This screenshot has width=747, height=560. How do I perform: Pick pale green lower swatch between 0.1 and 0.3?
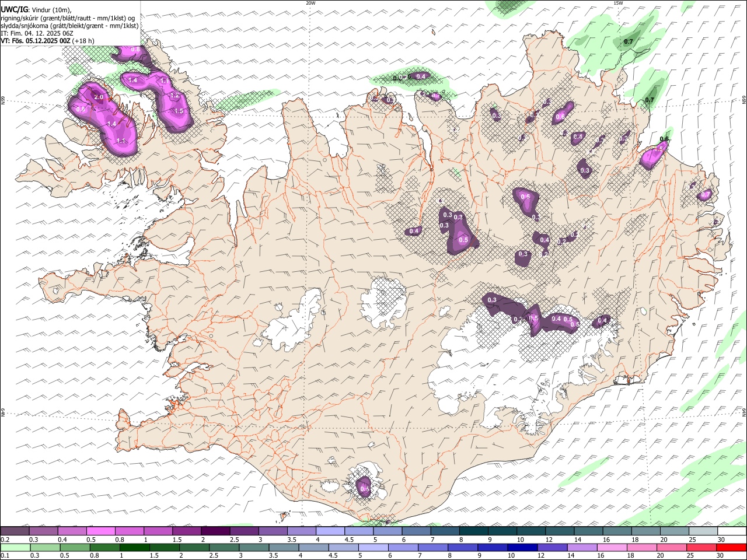[x=15, y=547]
